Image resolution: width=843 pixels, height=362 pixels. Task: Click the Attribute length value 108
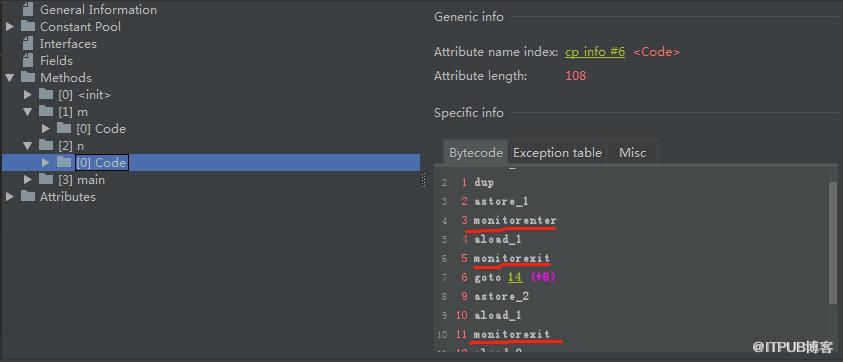click(576, 76)
